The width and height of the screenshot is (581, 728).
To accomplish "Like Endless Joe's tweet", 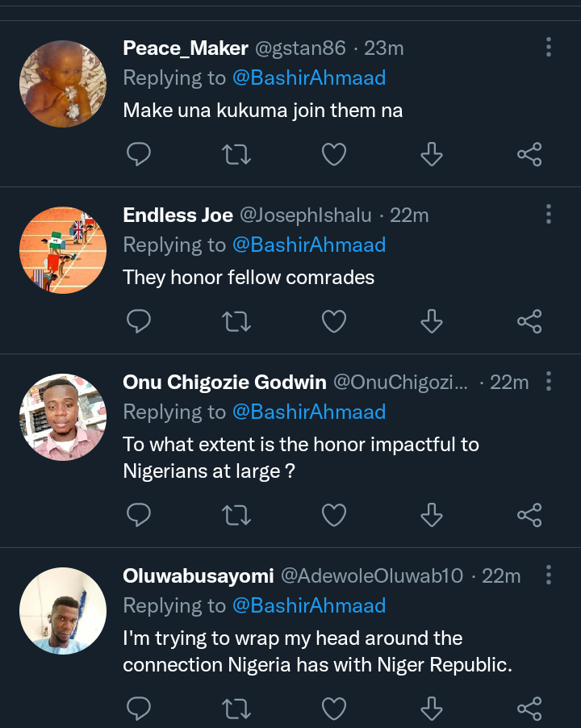I will coord(334,321).
